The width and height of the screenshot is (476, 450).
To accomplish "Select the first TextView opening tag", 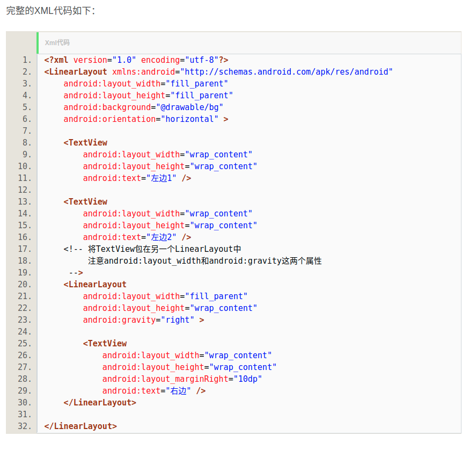I will click(85, 142).
